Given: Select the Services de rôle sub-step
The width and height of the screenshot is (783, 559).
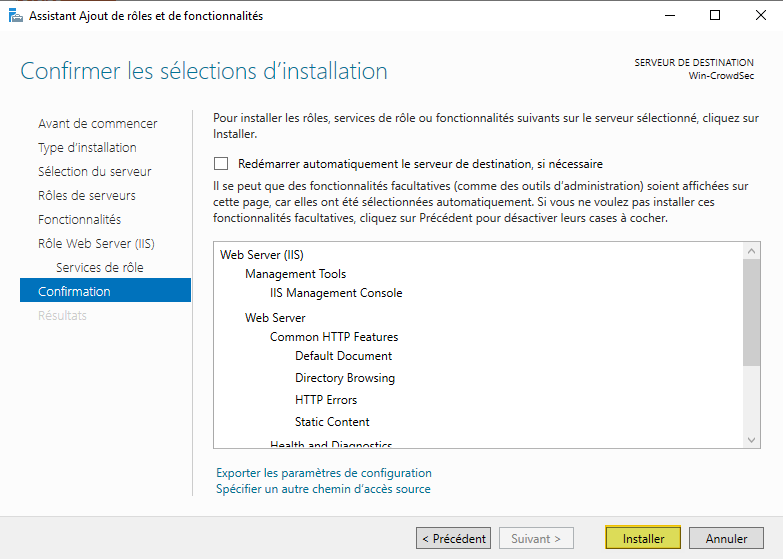Looking at the screenshot, I should (x=99, y=267).
